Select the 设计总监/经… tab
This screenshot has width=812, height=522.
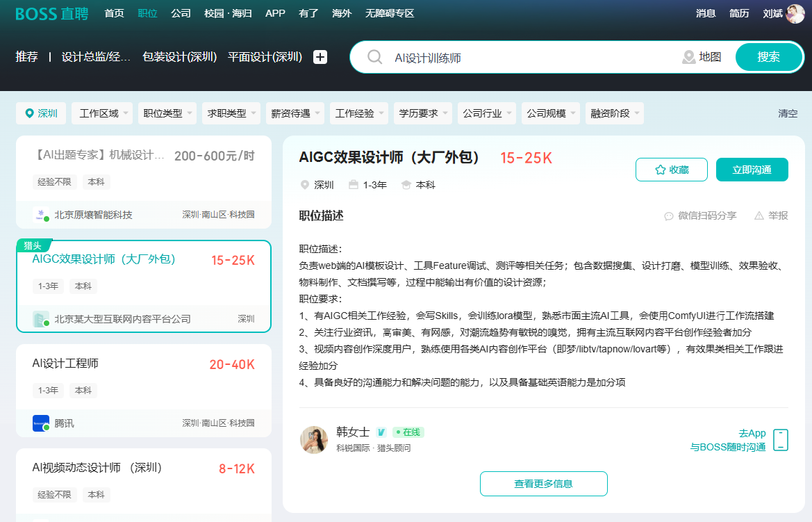click(x=97, y=57)
